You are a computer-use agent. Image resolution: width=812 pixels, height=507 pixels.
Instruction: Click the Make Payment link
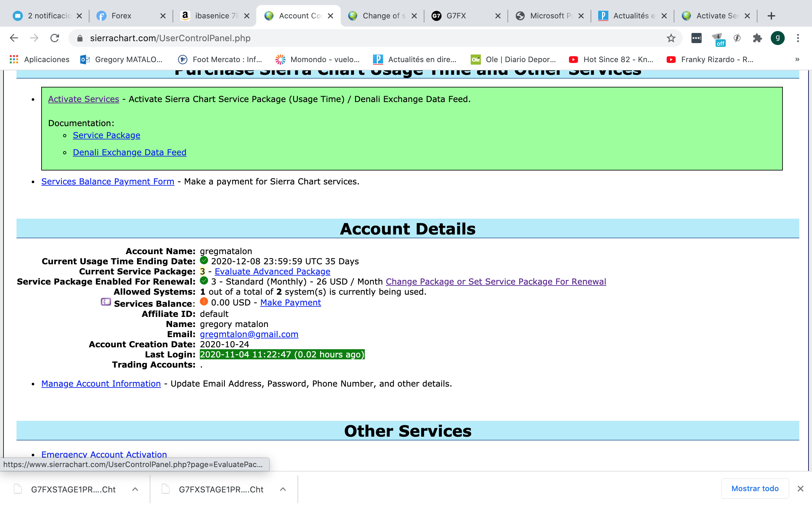coord(290,302)
